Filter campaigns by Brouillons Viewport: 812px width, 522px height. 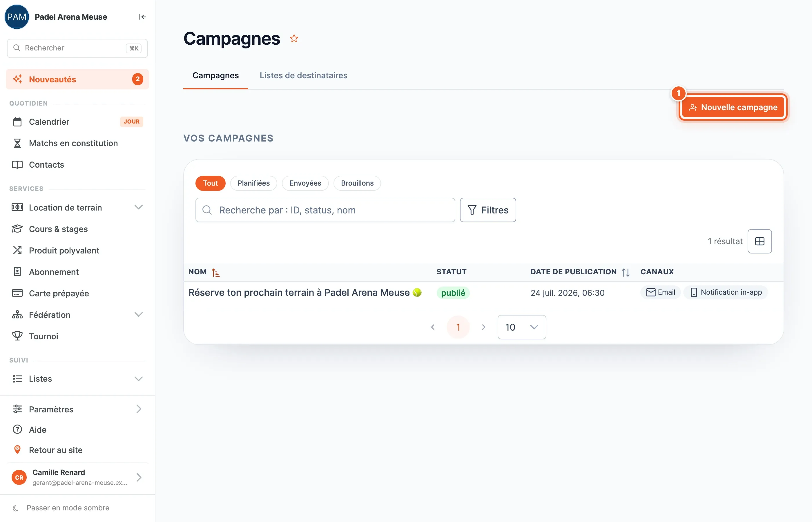[357, 183]
